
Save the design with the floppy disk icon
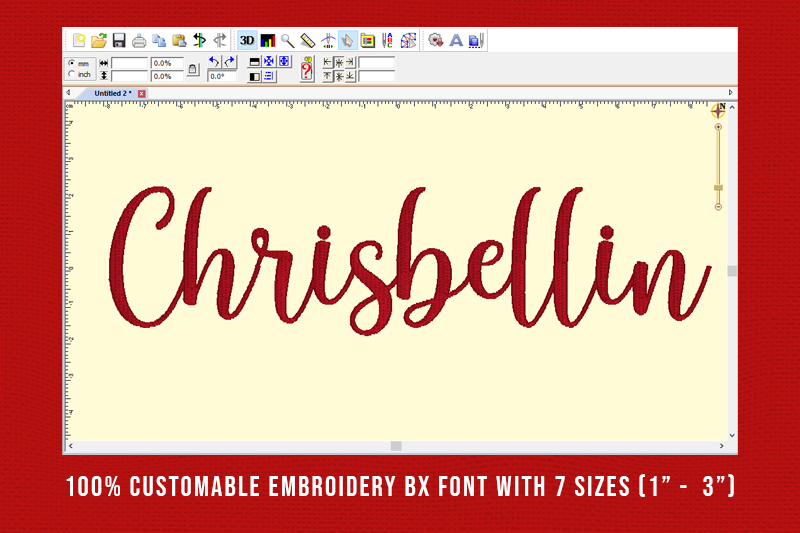pyautogui.click(x=119, y=40)
